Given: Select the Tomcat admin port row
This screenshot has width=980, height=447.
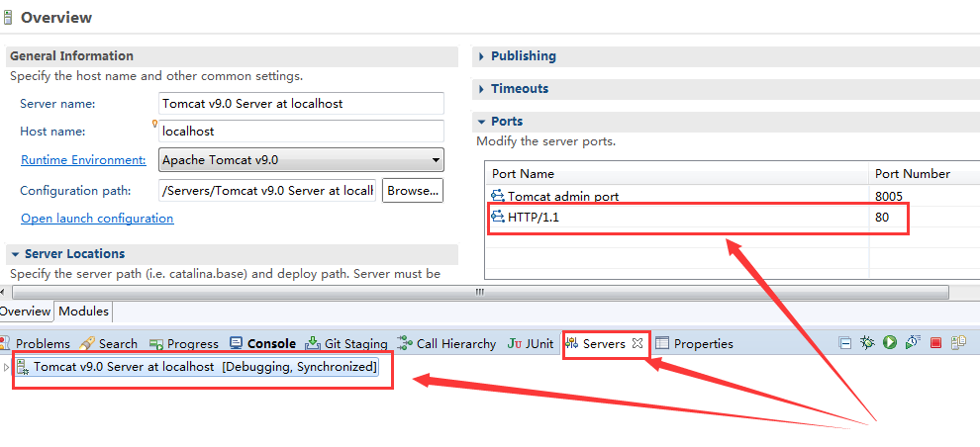Looking at the screenshot, I should click(733, 196).
